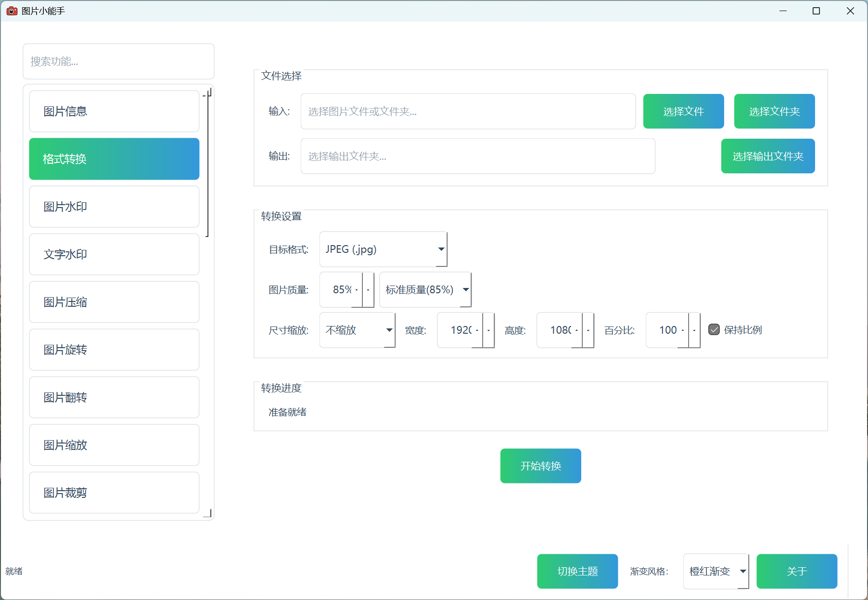Open the 尺寸缩放 不缩放 dropdown
868x600 pixels.
pos(357,330)
